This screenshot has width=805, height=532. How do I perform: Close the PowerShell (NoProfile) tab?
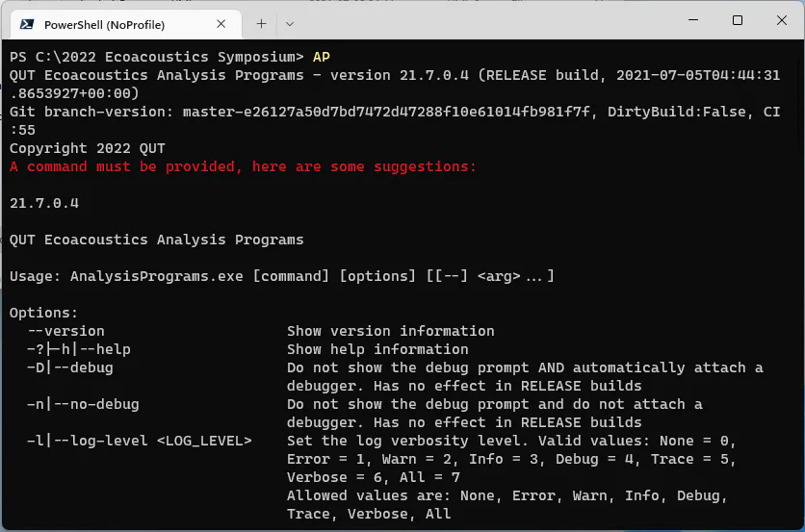click(x=221, y=24)
